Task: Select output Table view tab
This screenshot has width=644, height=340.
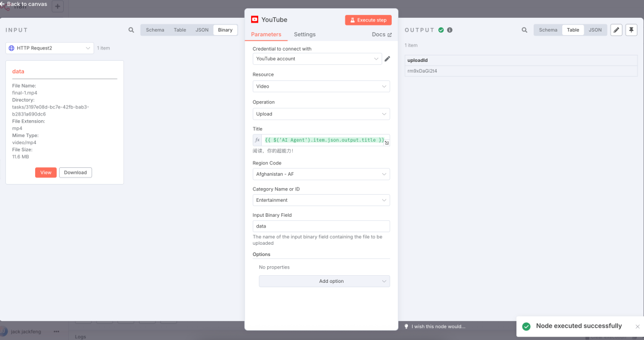Action: click(x=573, y=30)
